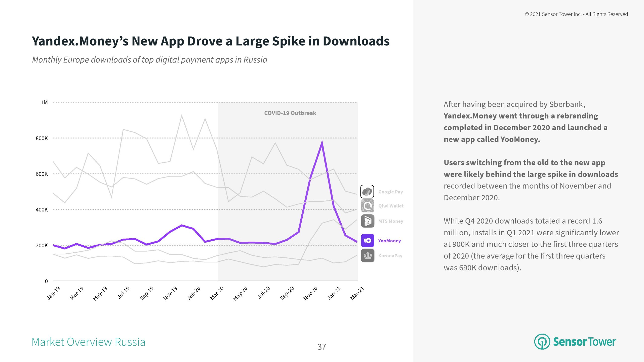
Task: Click the purple YooMoney app icon
Action: pyautogui.click(x=367, y=241)
